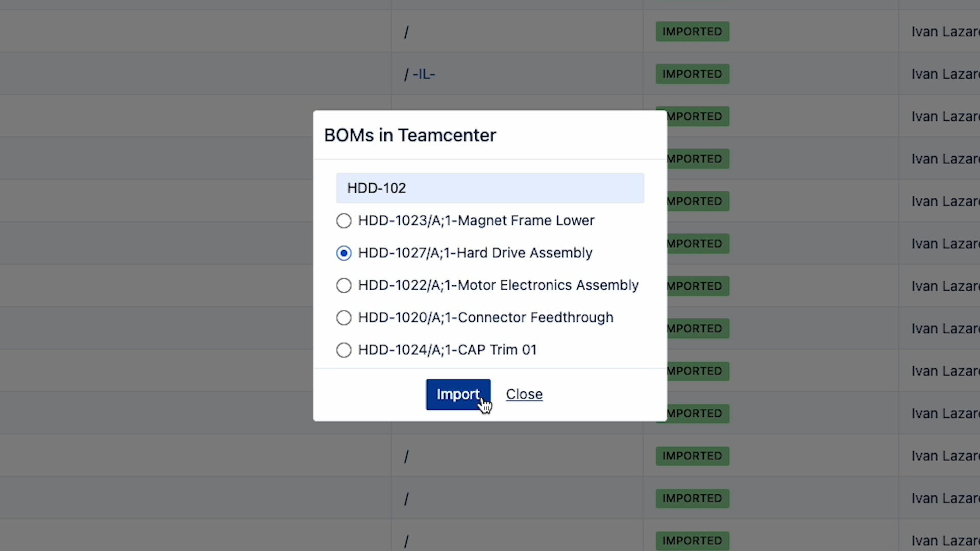This screenshot has height=551, width=980.
Task: Click the Import button
Action: 458,394
